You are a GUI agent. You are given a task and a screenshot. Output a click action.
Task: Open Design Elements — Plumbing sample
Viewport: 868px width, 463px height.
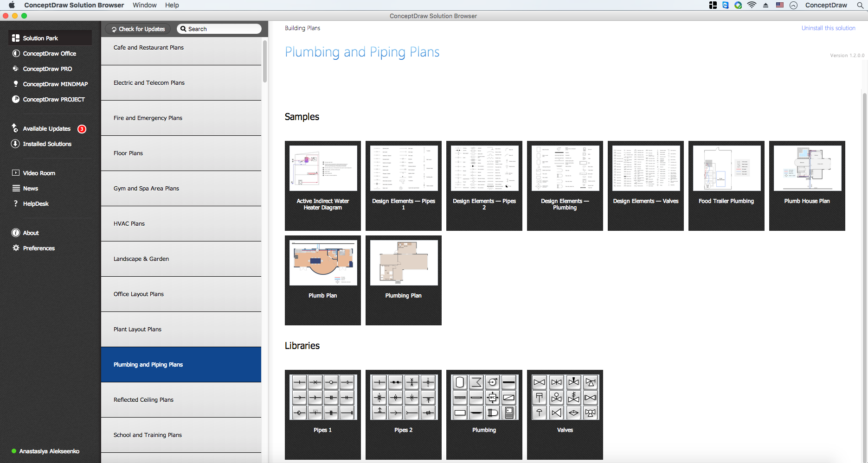[x=565, y=186]
